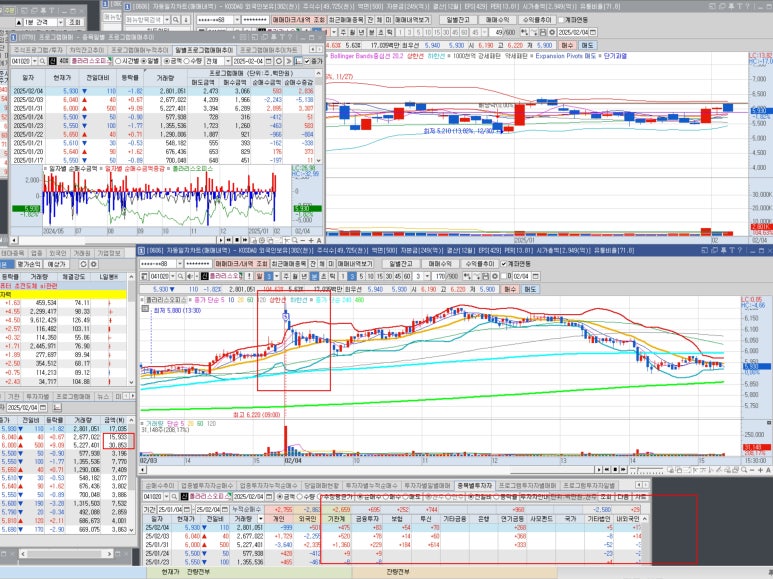Image resolution: width=773 pixels, height=579 pixels.
Task: Click the stock search magnifier in lower chart toolbar
Action: tap(180, 276)
